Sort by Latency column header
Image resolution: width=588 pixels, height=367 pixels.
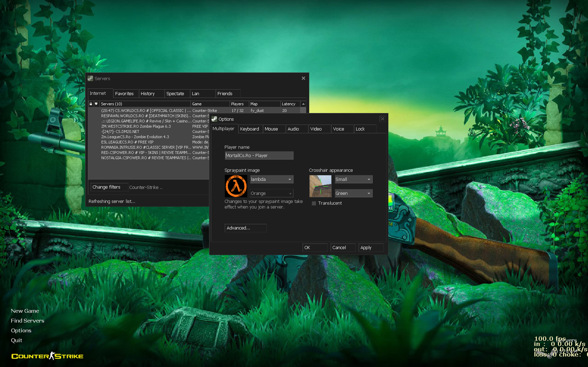coord(290,104)
